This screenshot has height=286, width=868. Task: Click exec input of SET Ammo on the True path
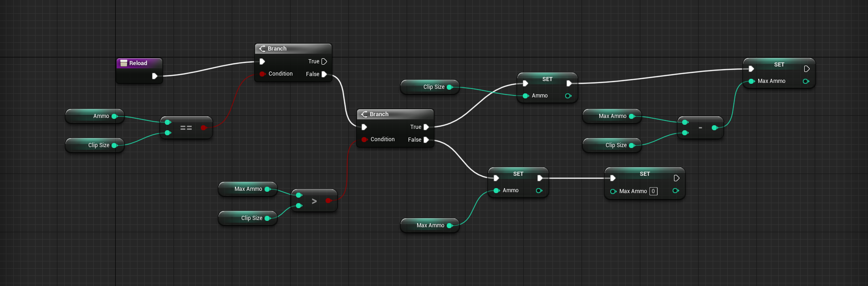tap(526, 83)
